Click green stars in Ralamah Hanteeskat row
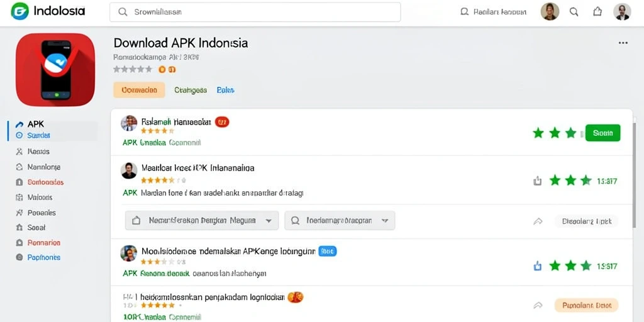Screen dimensions: 644x322 [555, 133]
